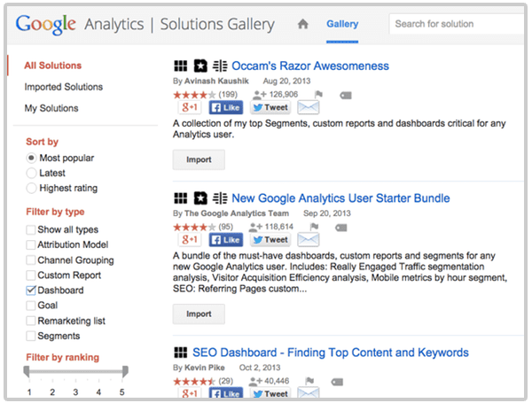
Task: Enable the Channel Grouping filter
Action: 30,260
